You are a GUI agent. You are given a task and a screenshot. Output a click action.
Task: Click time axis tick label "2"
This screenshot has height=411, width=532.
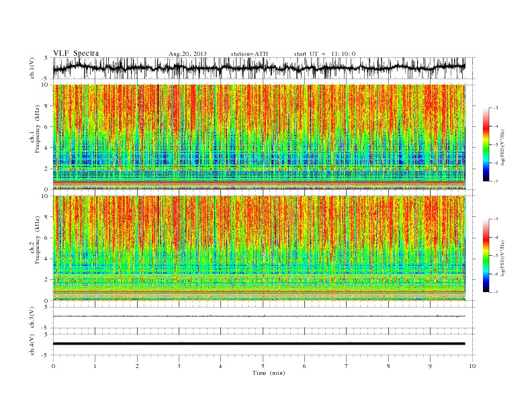pos(137,366)
